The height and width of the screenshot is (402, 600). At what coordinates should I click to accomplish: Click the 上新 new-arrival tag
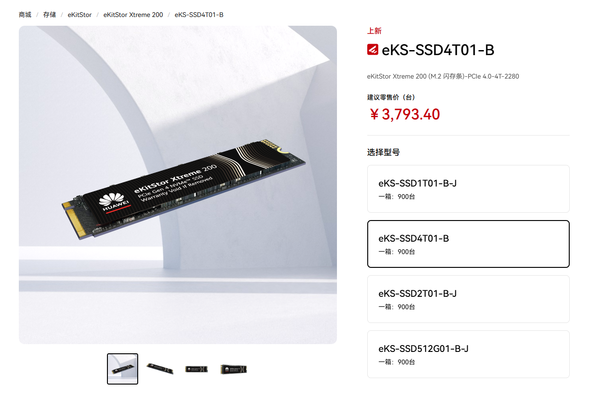point(374,31)
